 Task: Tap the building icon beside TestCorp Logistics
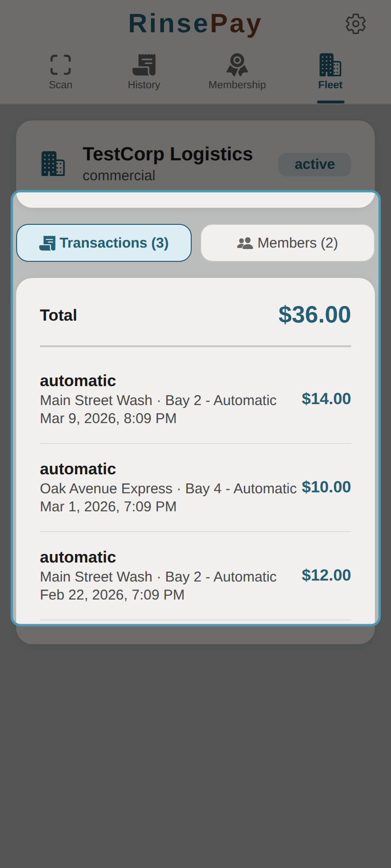pos(53,164)
